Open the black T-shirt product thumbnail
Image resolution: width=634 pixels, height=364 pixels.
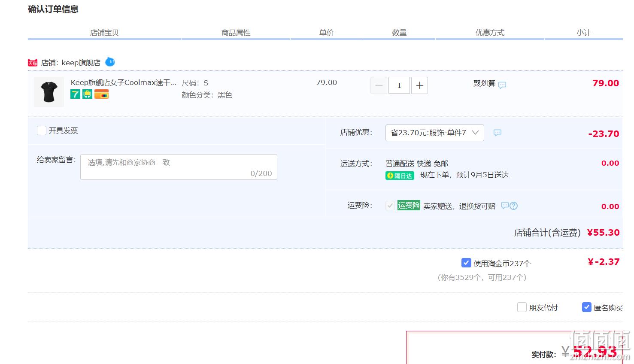click(49, 92)
